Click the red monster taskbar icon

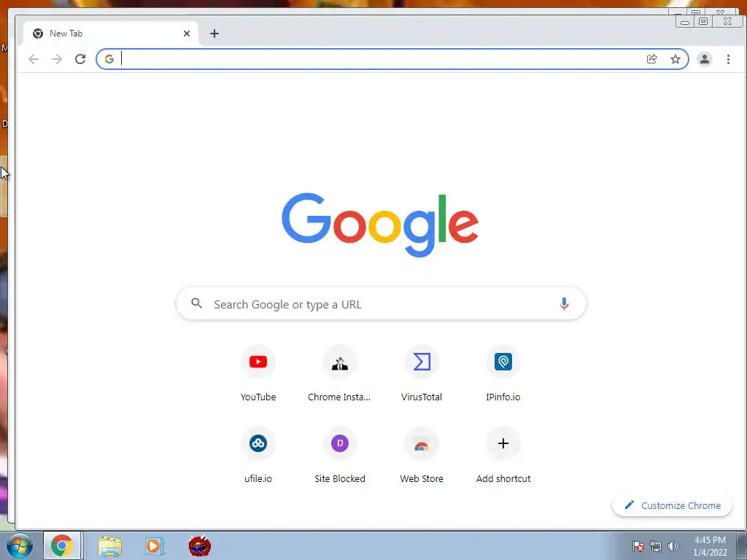200,545
